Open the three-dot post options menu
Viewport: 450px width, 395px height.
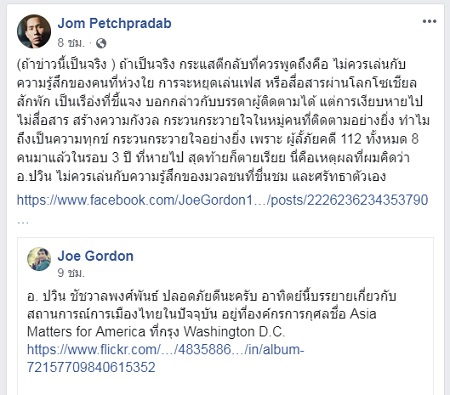click(x=429, y=22)
